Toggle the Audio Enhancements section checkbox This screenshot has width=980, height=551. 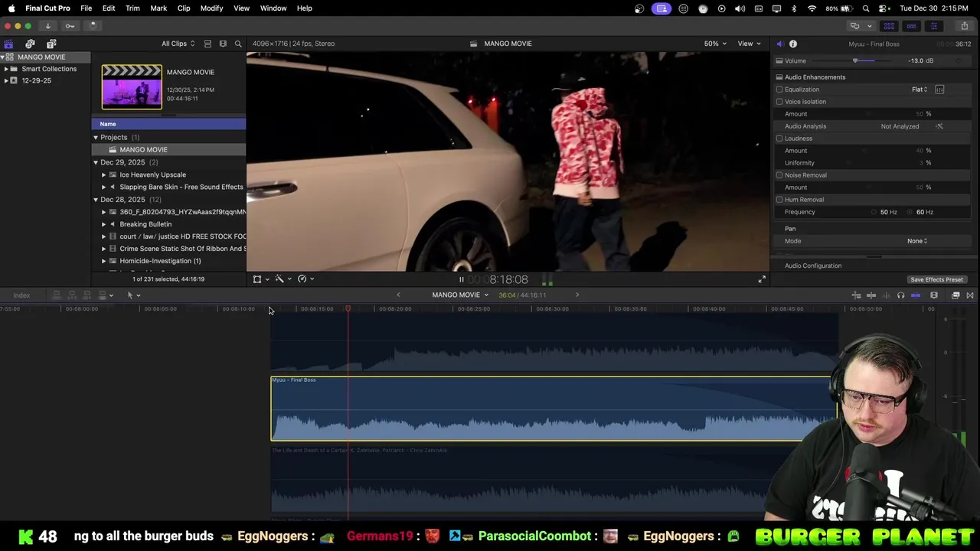tap(779, 77)
